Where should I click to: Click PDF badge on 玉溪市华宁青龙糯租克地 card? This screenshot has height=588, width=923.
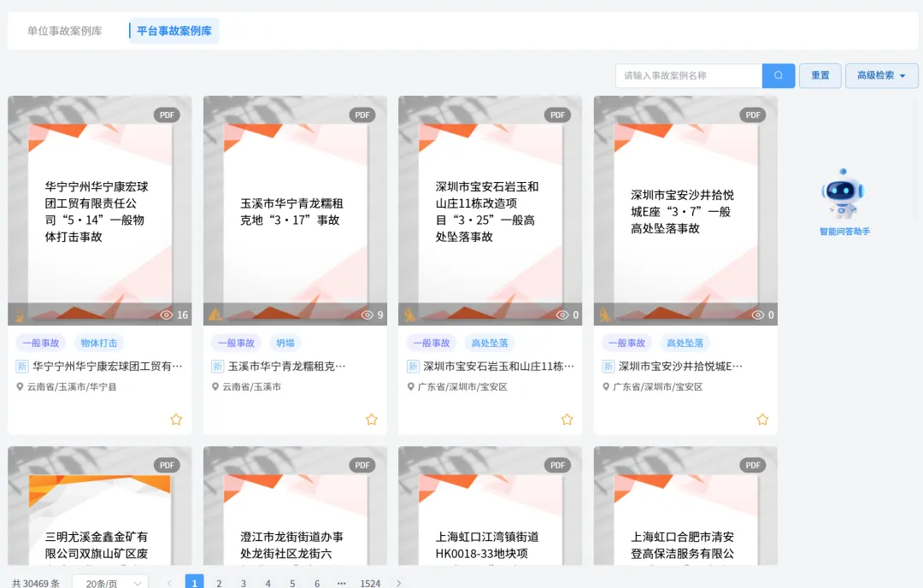tap(362, 115)
